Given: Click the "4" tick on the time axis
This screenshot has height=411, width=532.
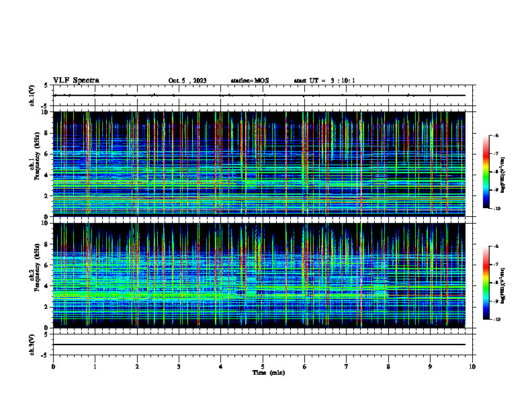Looking at the screenshot, I should [220, 367].
